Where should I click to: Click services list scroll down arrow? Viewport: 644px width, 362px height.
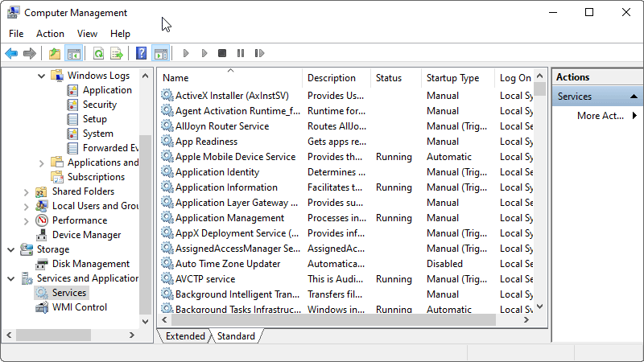(540, 306)
